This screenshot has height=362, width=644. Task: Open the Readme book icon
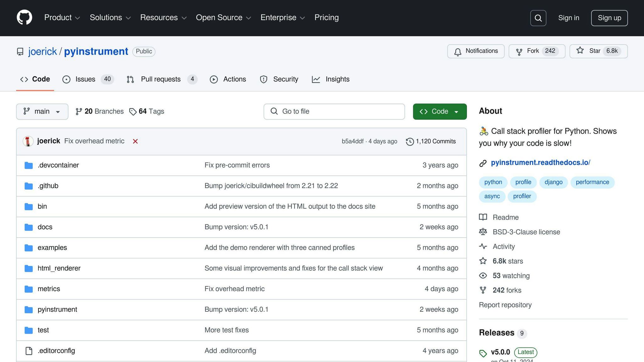point(483,217)
